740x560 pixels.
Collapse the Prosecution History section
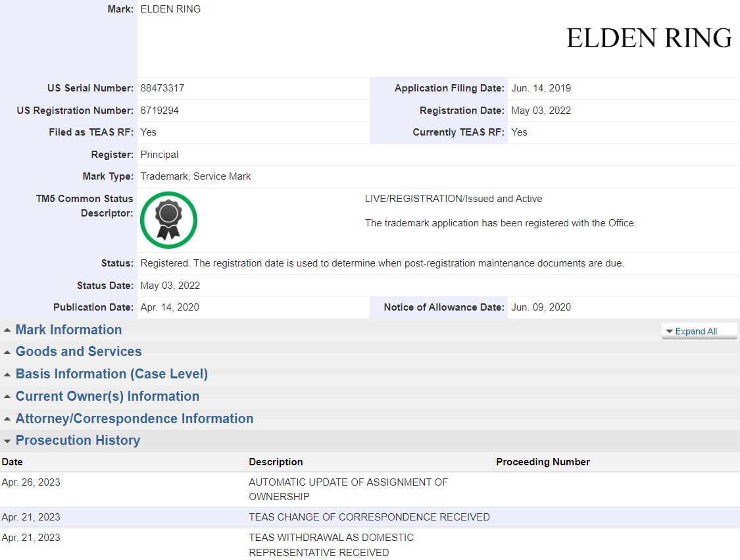pyautogui.click(x=78, y=440)
